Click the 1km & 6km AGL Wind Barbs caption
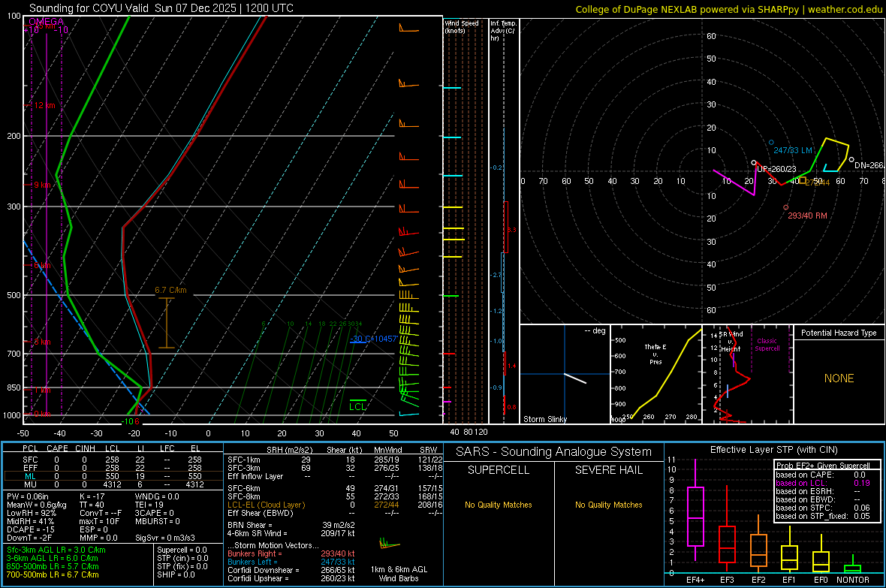 [x=399, y=574]
